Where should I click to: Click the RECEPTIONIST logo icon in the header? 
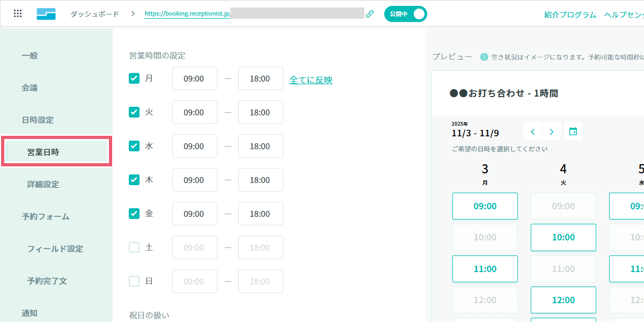46,13
